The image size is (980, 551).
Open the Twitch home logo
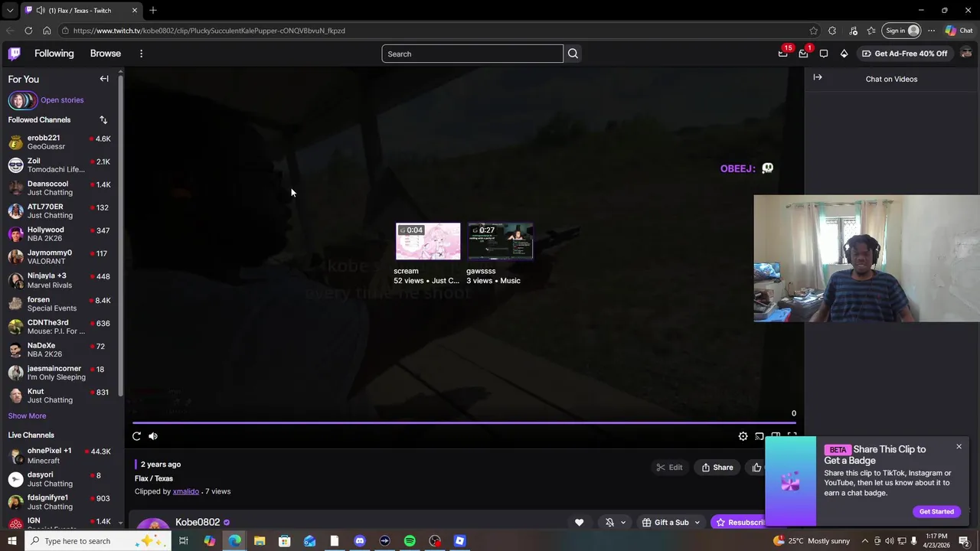15,54
